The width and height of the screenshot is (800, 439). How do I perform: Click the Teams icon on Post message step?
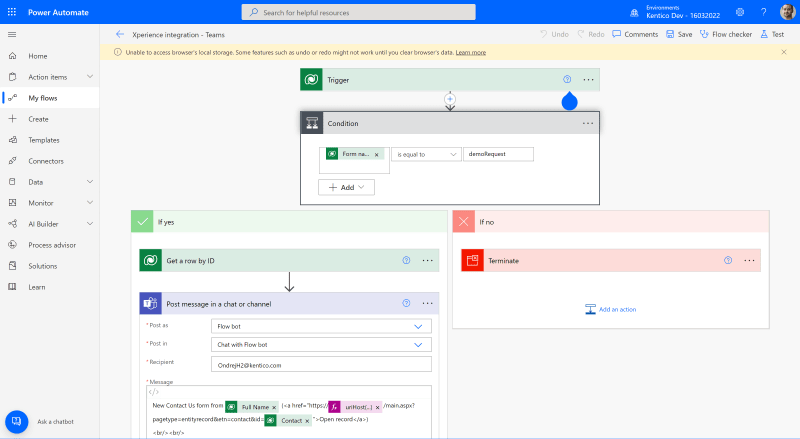coord(151,303)
